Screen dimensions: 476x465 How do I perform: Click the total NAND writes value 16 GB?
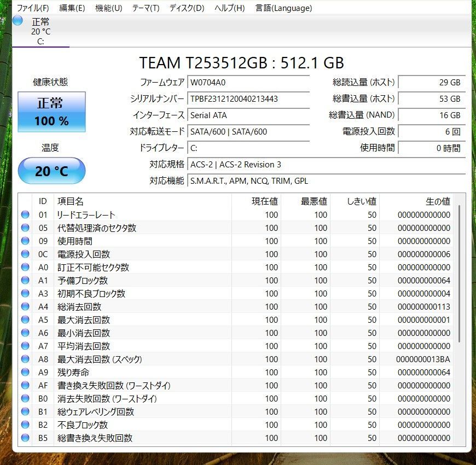coord(432,115)
